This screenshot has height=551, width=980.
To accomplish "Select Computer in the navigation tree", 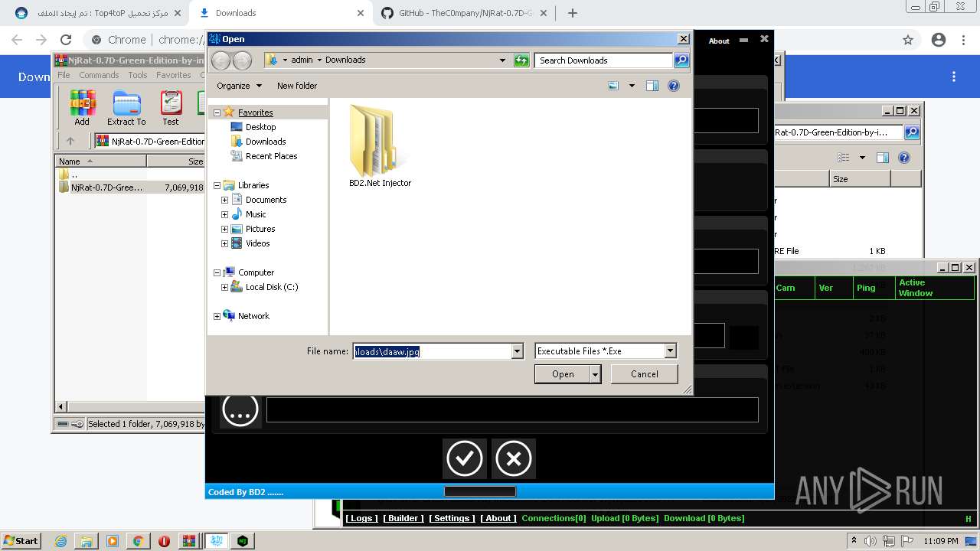I will [x=256, y=272].
